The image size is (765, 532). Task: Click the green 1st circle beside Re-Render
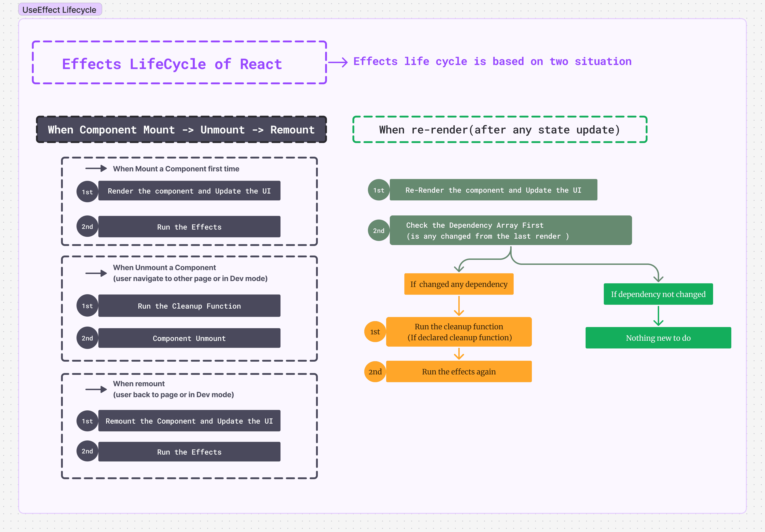point(378,190)
